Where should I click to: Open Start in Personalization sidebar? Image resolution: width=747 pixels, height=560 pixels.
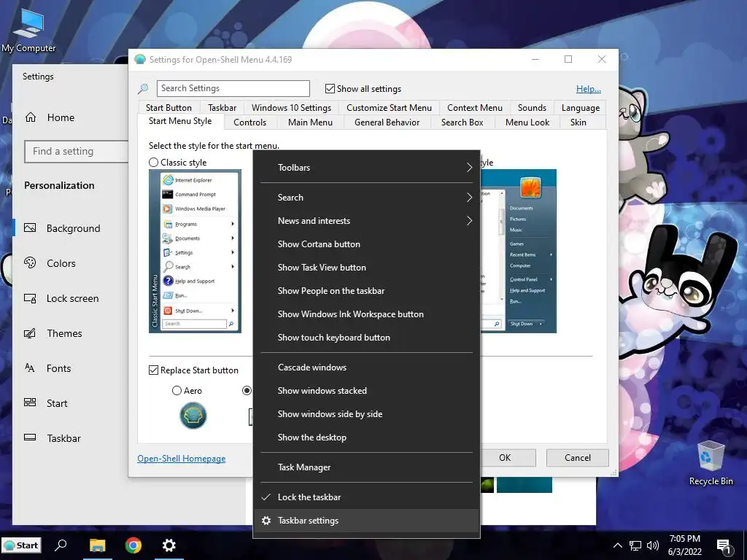click(71, 403)
